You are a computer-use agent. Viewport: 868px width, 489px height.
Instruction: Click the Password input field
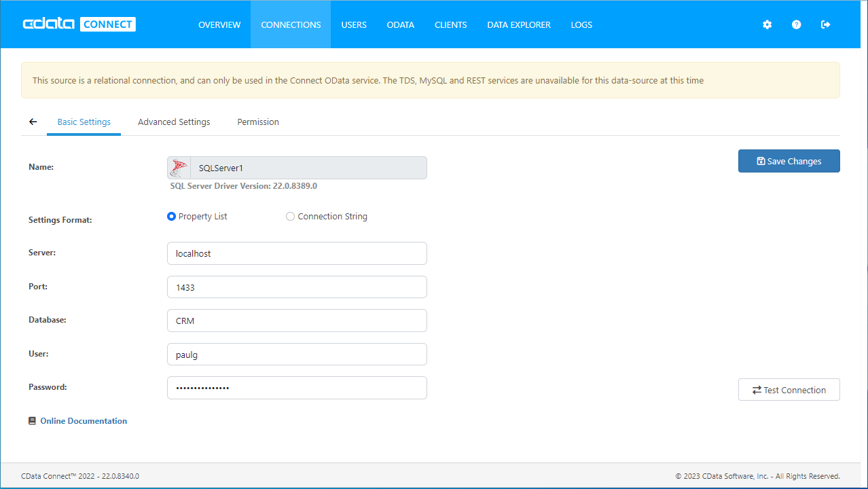pyautogui.click(x=297, y=388)
